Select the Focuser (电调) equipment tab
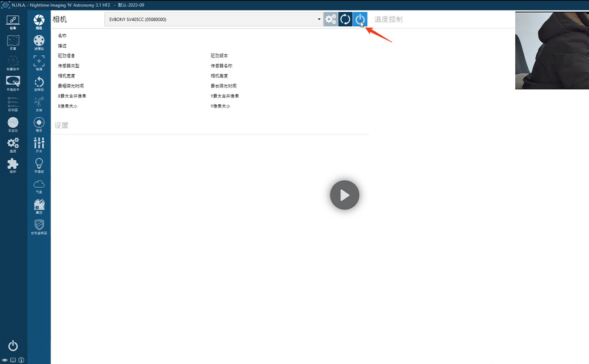589x364 pixels. click(39, 63)
